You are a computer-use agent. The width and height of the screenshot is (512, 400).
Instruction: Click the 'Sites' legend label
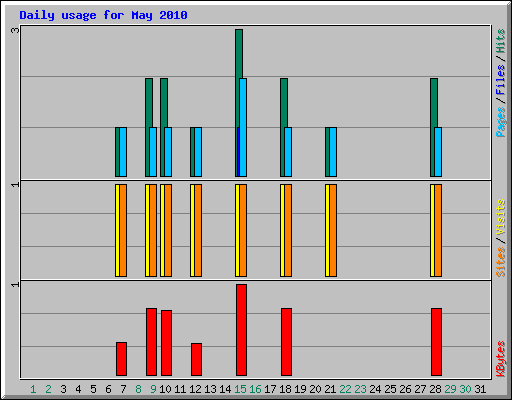[x=500, y=262]
